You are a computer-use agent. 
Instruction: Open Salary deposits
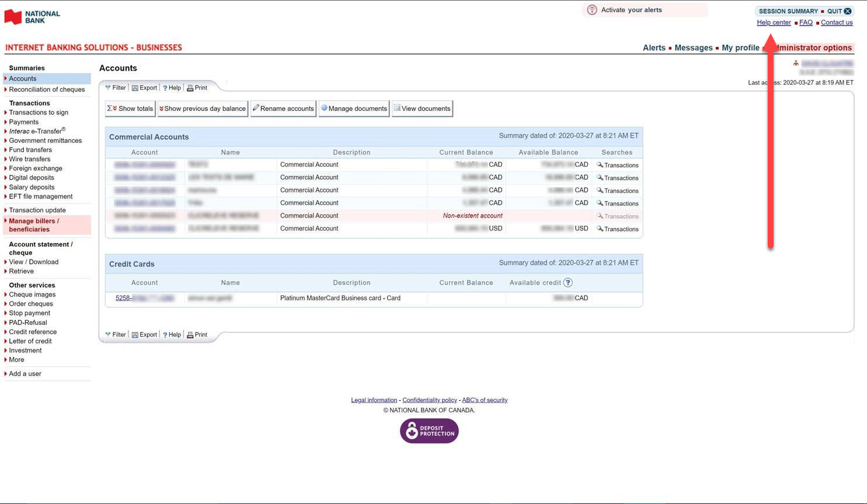click(32, 187)
